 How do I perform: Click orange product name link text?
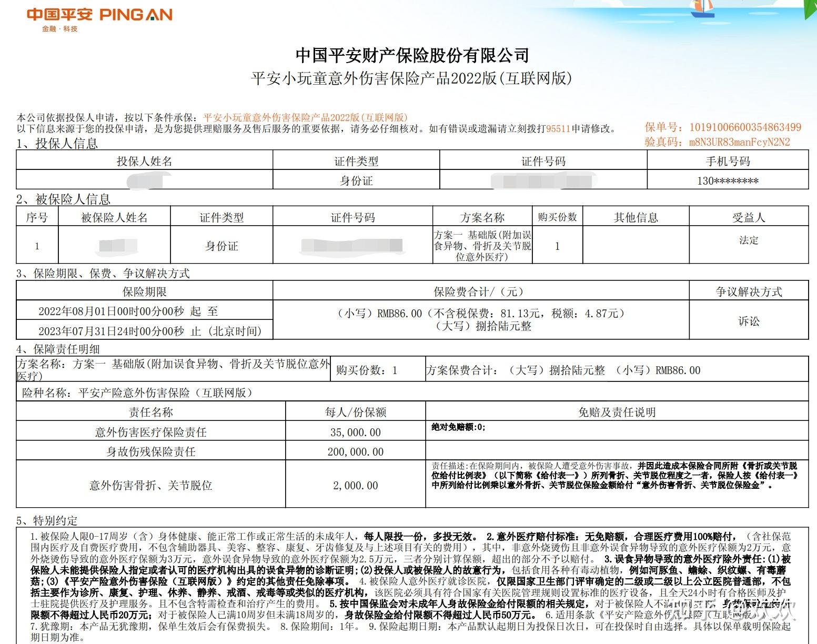coord(305,117)
